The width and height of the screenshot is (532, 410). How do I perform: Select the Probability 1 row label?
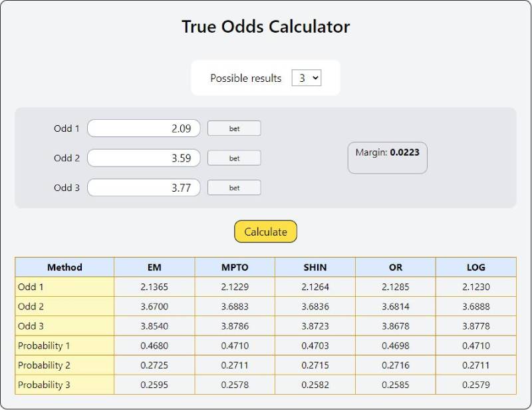[x=65, y=345]
